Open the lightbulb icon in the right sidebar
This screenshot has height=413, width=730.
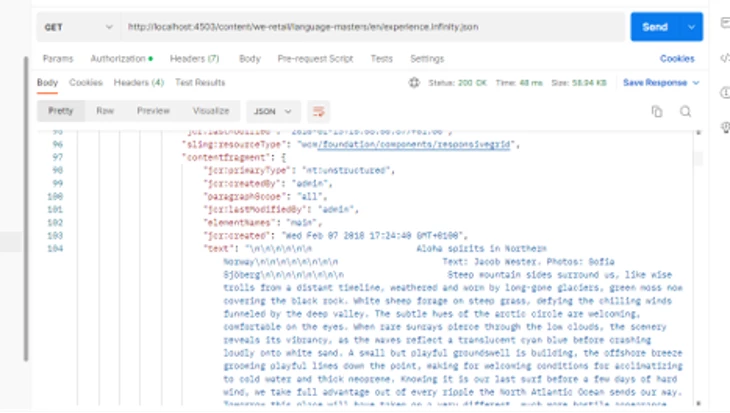point(724,127)
